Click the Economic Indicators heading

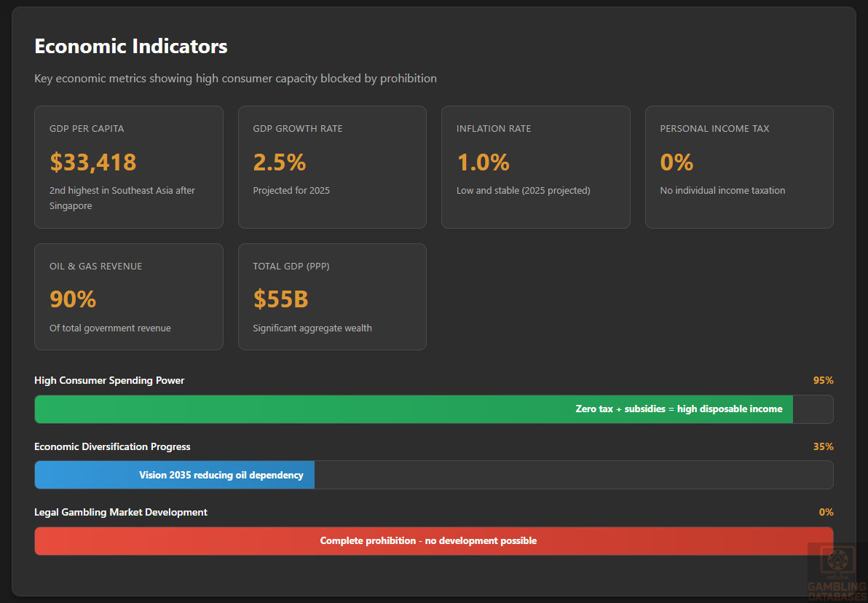point(131,47)
